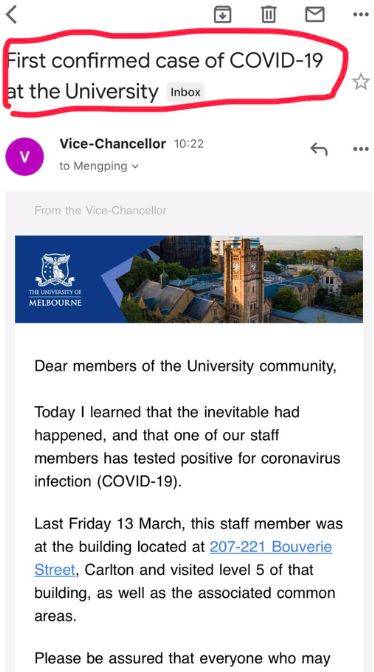Open the 207-221 Bouverie Street link
This screenshot has height=672, width=374.
271,547
